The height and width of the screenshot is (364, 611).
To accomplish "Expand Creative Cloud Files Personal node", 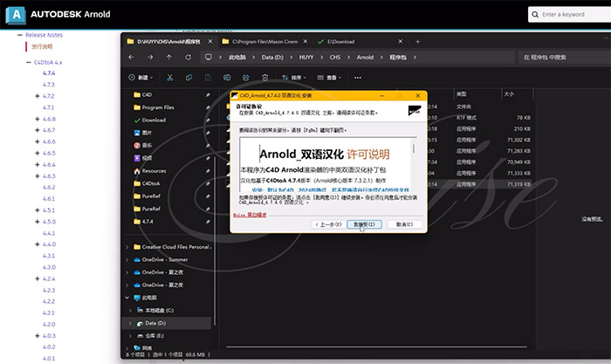I will pos(127,247).
